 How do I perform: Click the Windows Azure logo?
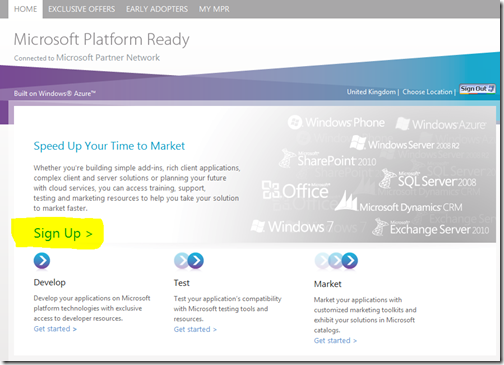(441, 124)
